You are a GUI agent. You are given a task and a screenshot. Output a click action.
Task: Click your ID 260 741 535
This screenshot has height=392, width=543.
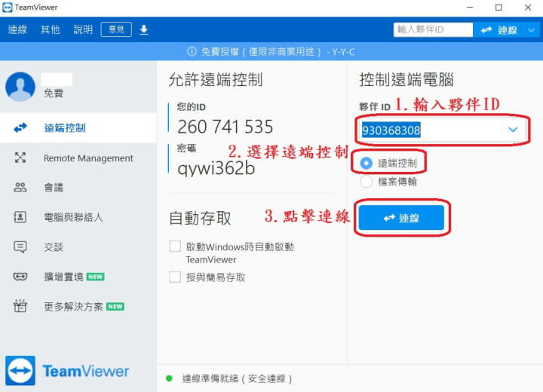point(225,127)
